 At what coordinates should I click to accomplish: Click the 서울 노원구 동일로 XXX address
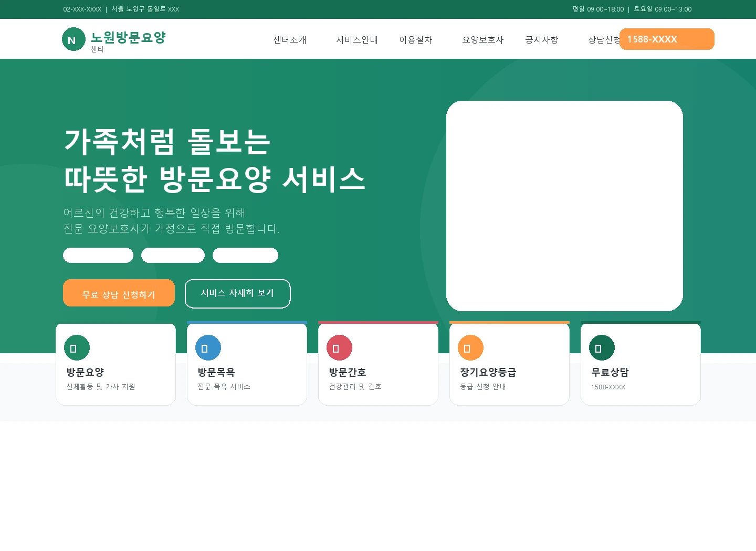click(x=145, y=9)
